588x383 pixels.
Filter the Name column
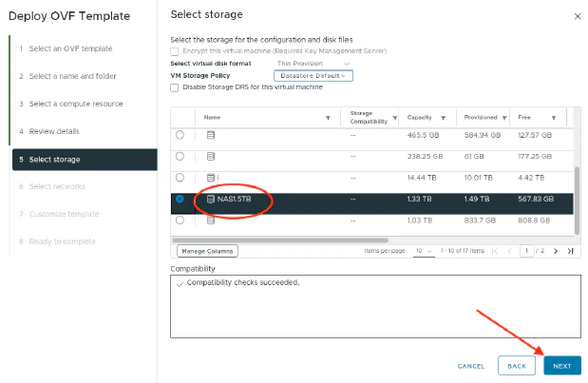pyautogui.click(x=328, y=118)
